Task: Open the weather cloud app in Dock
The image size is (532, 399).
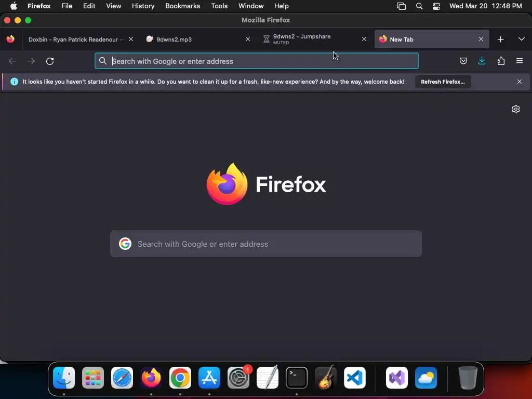Action: tap(426, 377)
